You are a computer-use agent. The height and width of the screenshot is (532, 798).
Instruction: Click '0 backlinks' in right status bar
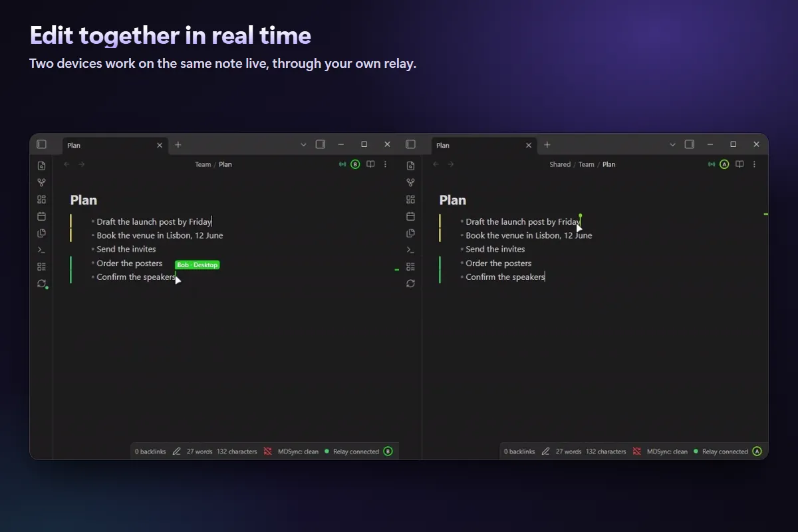519,452
